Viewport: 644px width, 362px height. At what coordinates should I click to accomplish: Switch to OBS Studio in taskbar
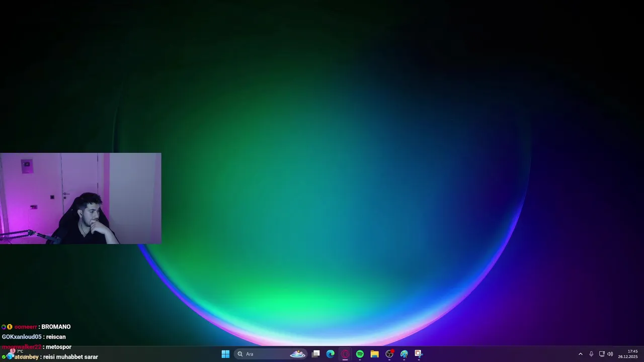click(389, 354)
